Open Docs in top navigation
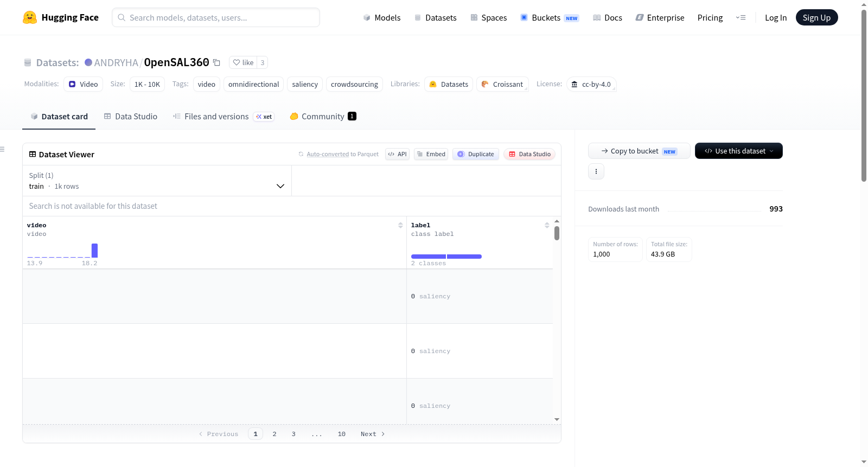This screenshot has height=467, width=868. pos(608,17)
